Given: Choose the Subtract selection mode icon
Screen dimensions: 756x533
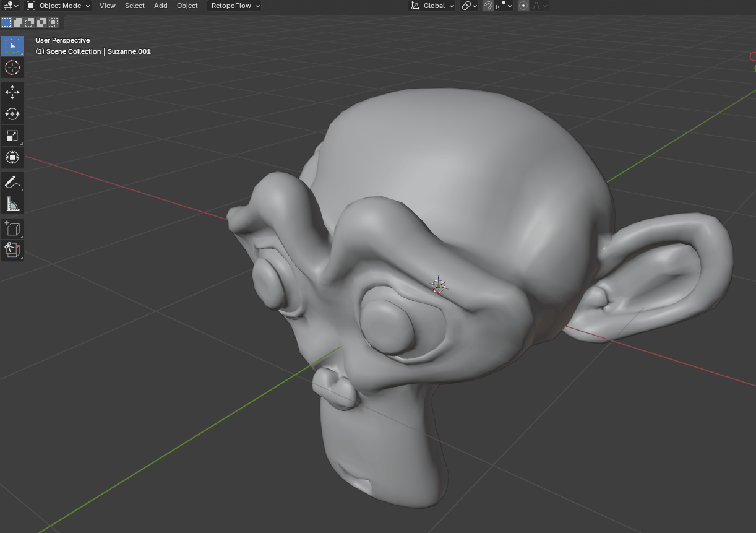Looking at the screenshot, I should click(30, 22).
